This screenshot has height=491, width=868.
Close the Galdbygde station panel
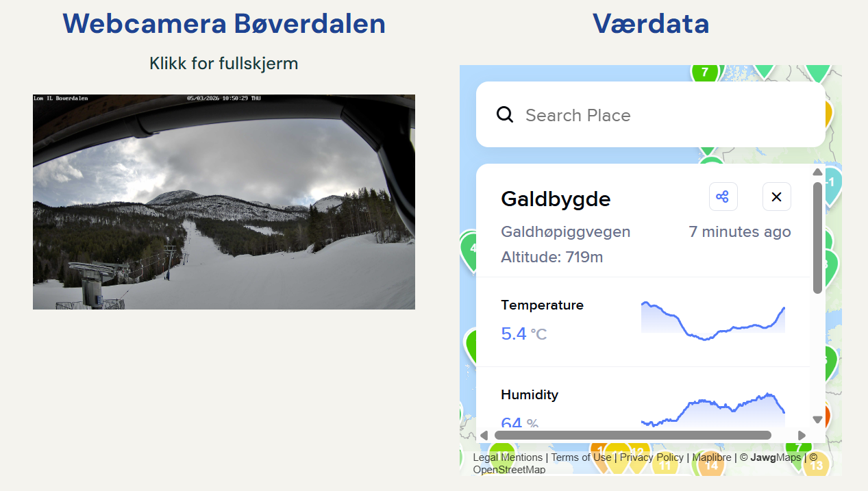click(x=776, y=197)
